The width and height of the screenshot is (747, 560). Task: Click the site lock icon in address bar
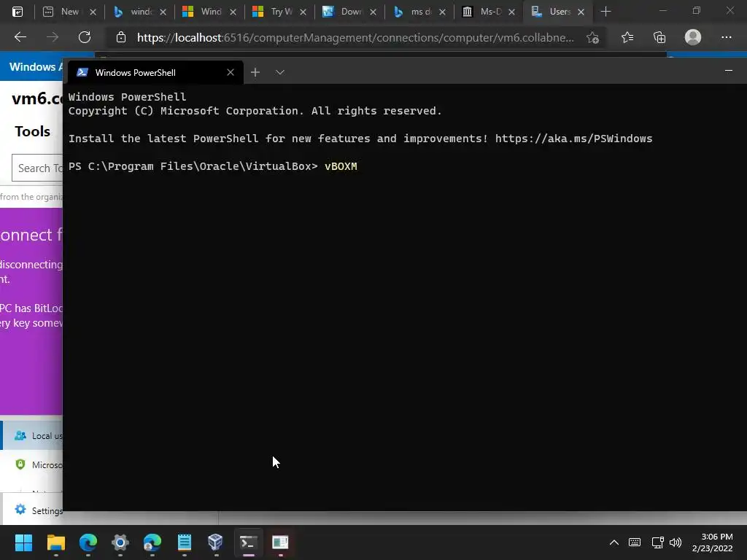pyautogui.click(x=121, y=37)
